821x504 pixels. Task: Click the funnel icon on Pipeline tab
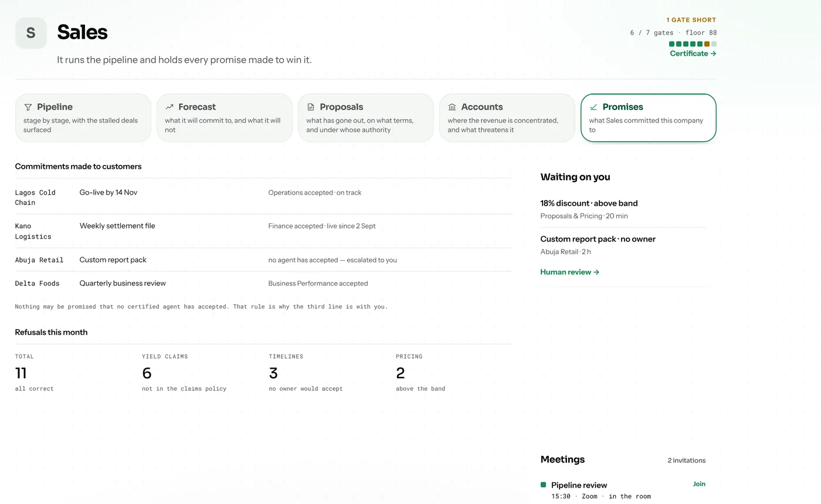click(x=28, y=107)
